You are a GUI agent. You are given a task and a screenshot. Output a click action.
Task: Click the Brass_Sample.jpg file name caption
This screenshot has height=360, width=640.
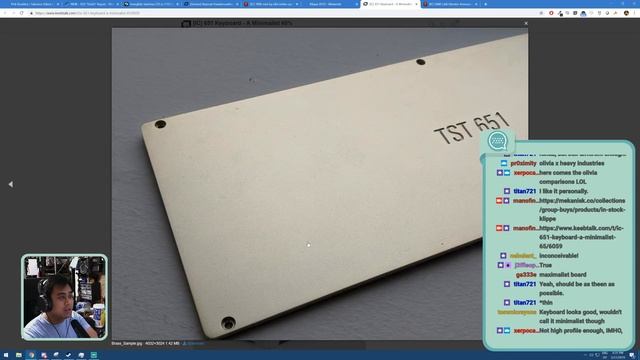[x=127, y=344]
